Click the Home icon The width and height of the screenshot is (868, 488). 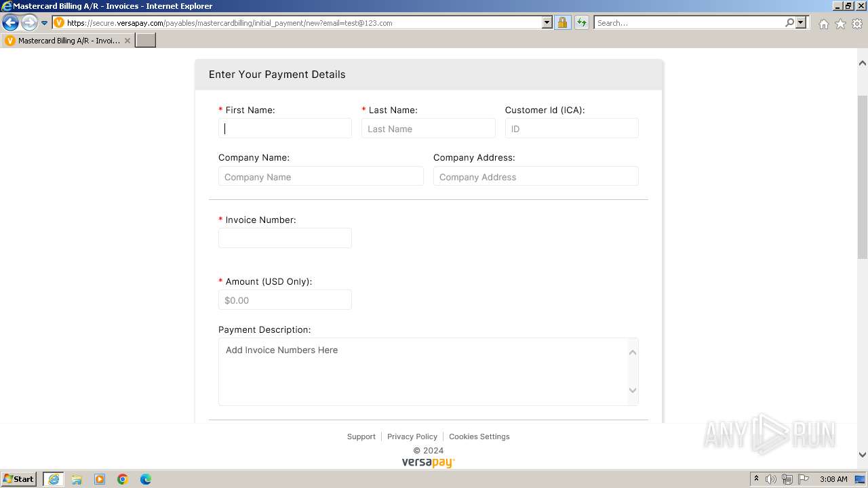823,24
